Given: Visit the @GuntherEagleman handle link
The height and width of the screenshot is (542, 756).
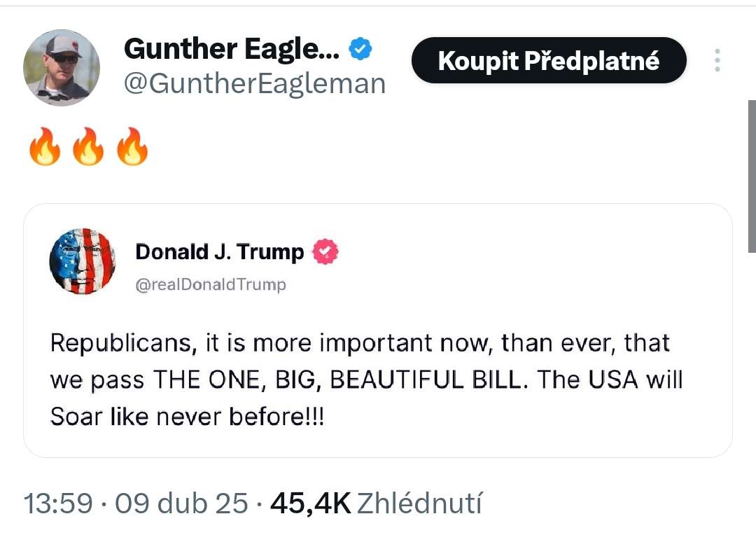Looking at the screenshot, I should click(x=255, y=84).
